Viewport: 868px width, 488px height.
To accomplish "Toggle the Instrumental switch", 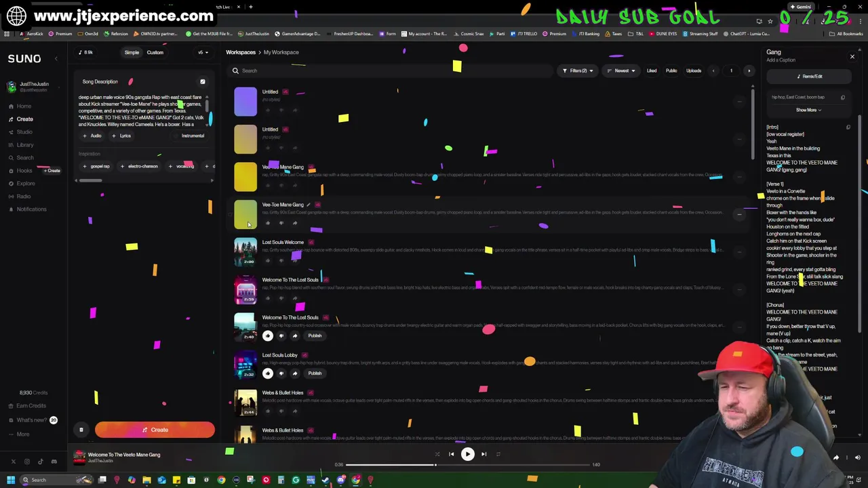I will point(188,136).
